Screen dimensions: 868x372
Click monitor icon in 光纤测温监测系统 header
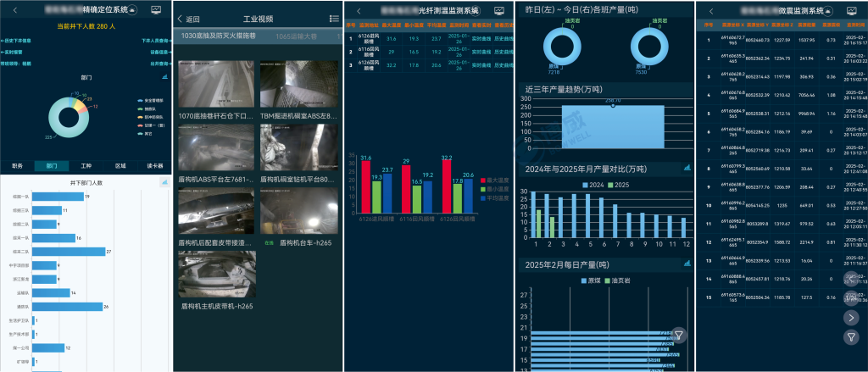point(499,10)
